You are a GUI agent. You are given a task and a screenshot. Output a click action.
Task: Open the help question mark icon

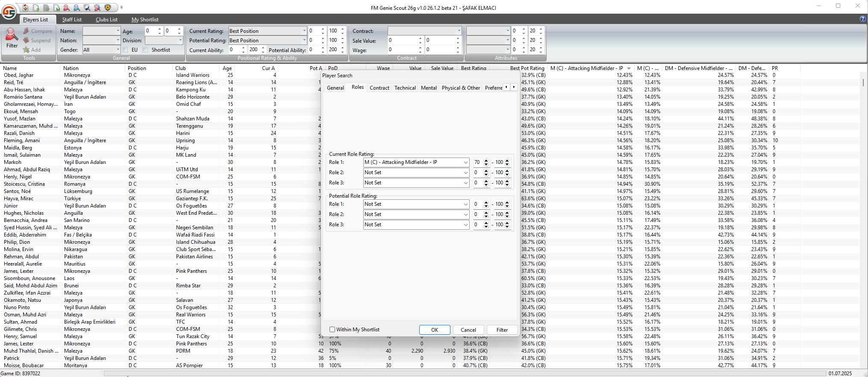point(862,19)
